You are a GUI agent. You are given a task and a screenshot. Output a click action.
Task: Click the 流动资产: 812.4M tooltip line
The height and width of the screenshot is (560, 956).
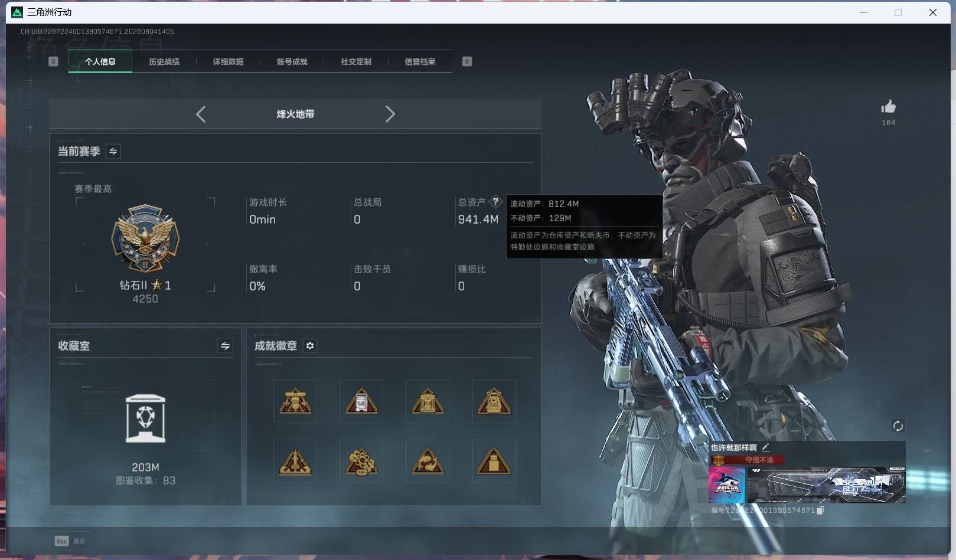pyautogui.click(x=544, y=204)
